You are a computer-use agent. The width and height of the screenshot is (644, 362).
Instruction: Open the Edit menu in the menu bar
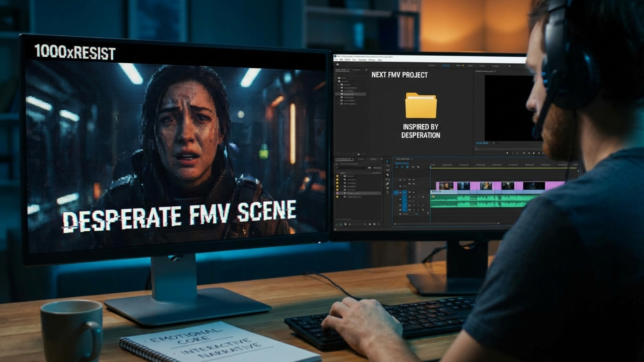(x=341, y=59)
